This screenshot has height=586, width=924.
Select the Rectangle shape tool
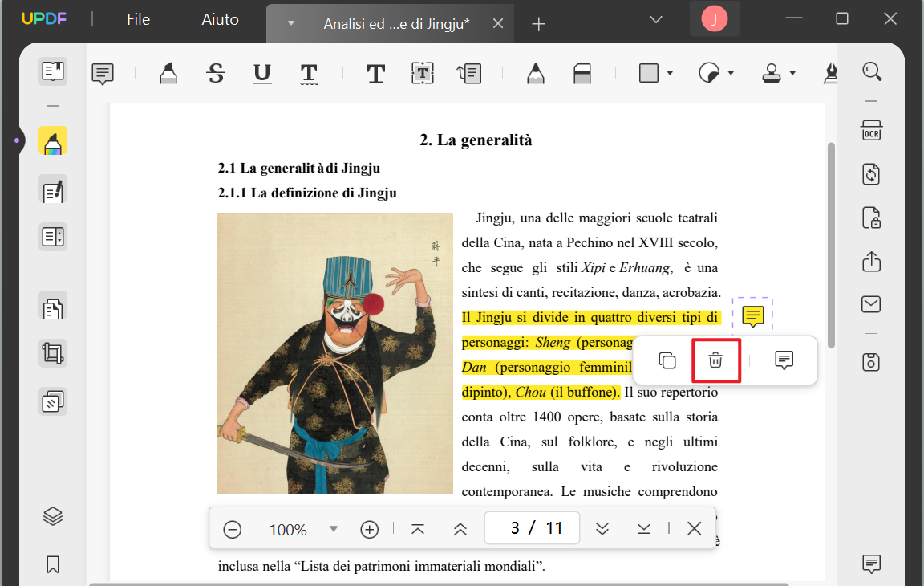[649, 73]
